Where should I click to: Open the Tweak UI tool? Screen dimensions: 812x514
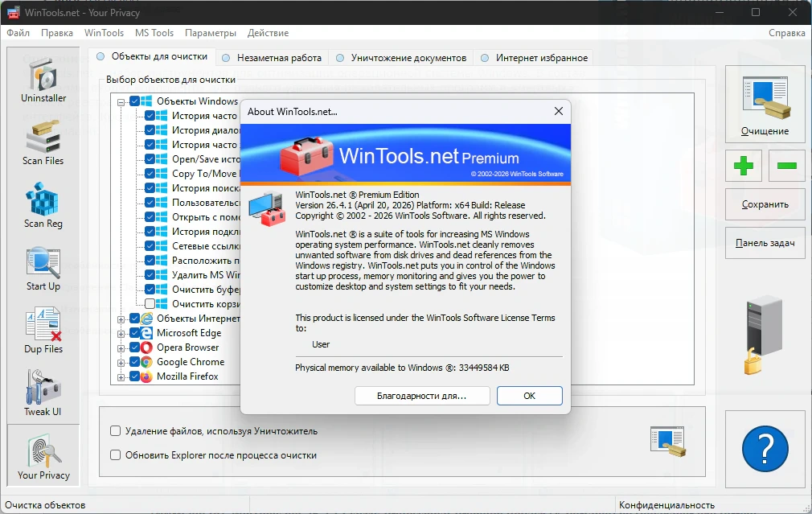43,394
